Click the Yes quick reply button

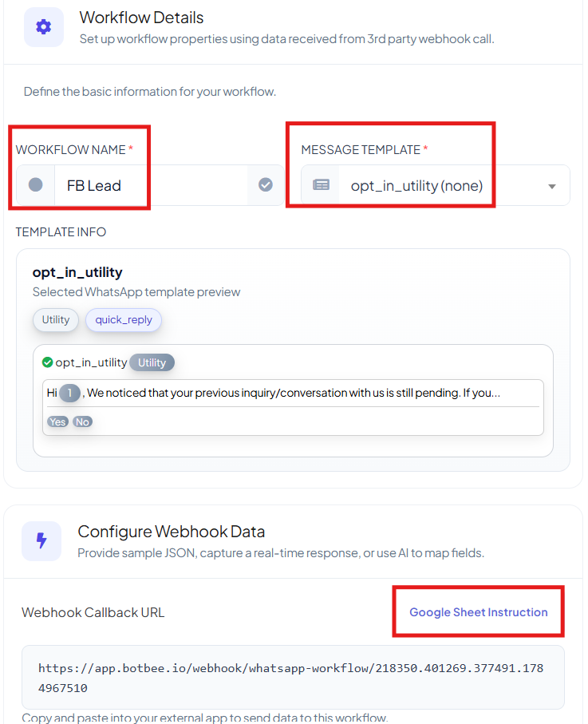pyautogui.click(x=57, y=422)
